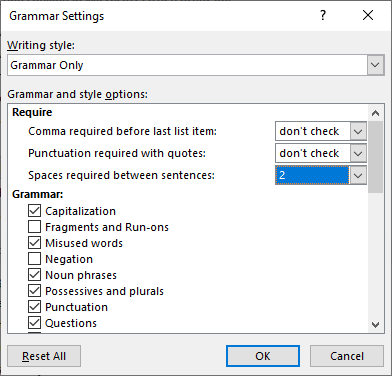
Task: Click the Help question mark icon
Action: (323, 15)
